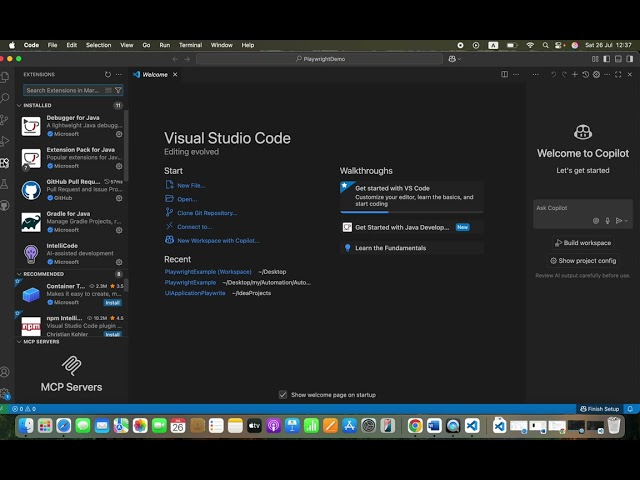Split the editor to the right
This screenshot has width=640, height=480.
(x=504, y=74)
